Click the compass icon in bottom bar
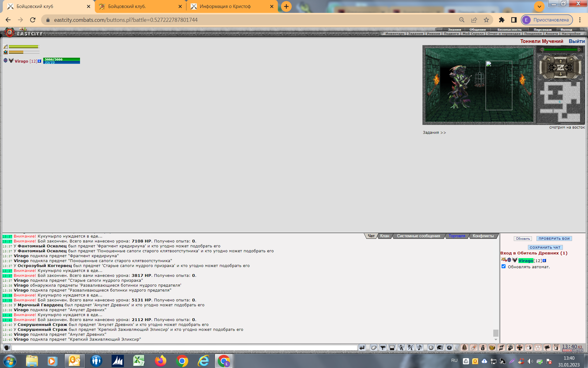Viewport: 588px width, 368px height. 474,348
